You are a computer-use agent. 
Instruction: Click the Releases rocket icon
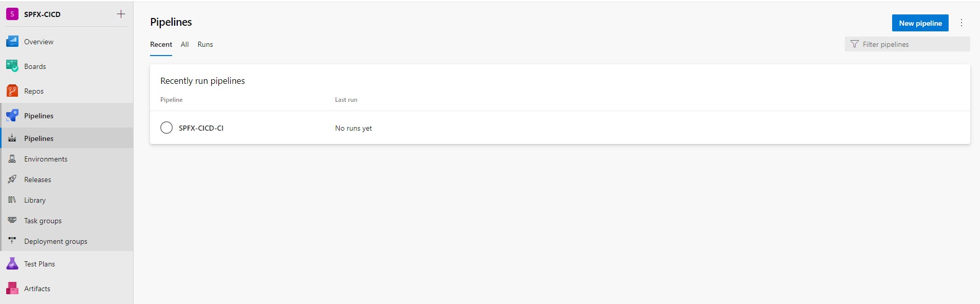pos(12,180)
